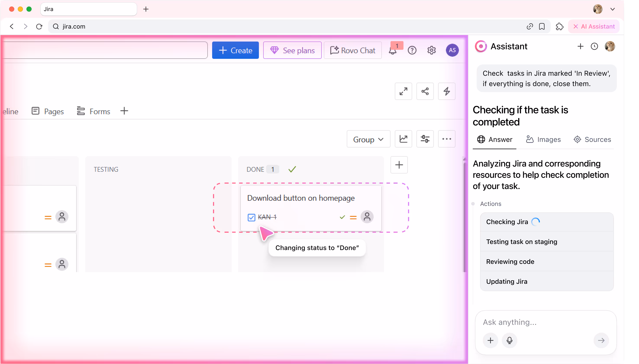The height and width of the screenshot is (364, 639).
Task: Open Jira help question mark
Action: click(x=412, y=50)
